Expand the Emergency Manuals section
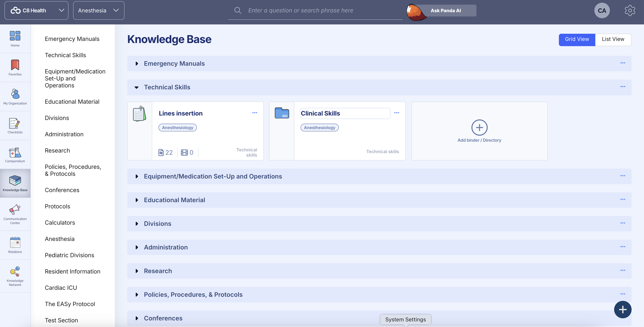 coord(137,63)
